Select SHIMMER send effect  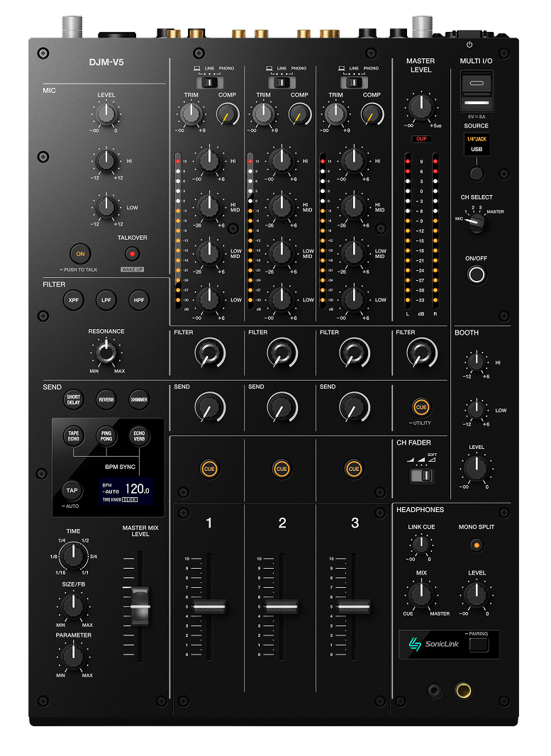coord(139,400)
